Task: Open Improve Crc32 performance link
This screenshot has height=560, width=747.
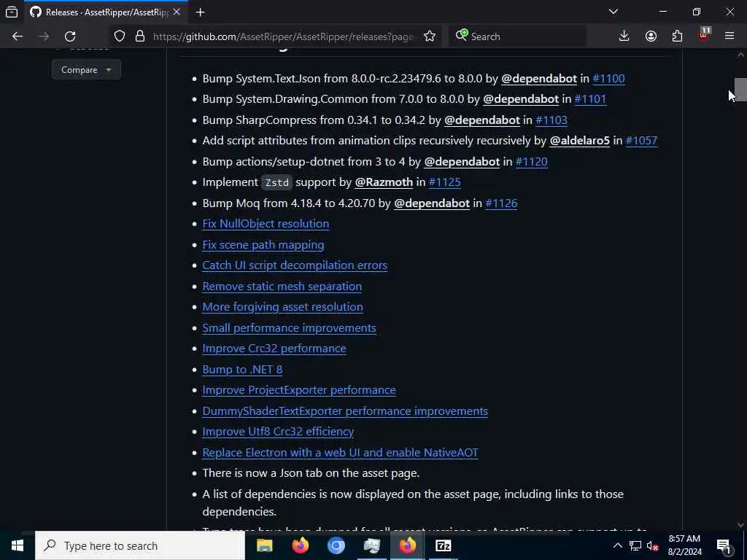Action: [x=274, y=349]
